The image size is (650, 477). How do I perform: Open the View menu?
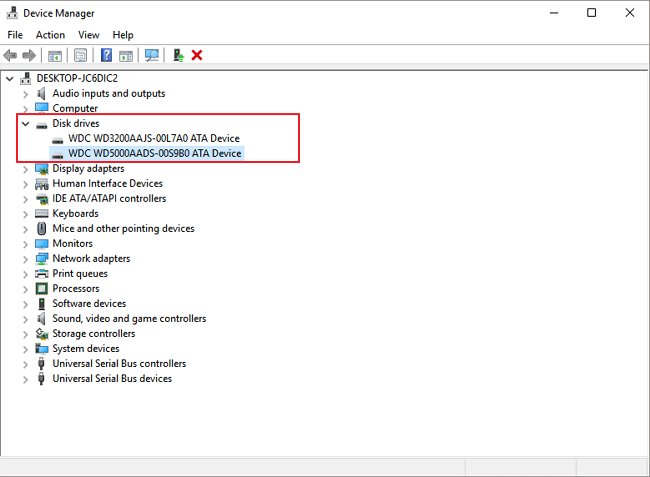coord(89,35)
